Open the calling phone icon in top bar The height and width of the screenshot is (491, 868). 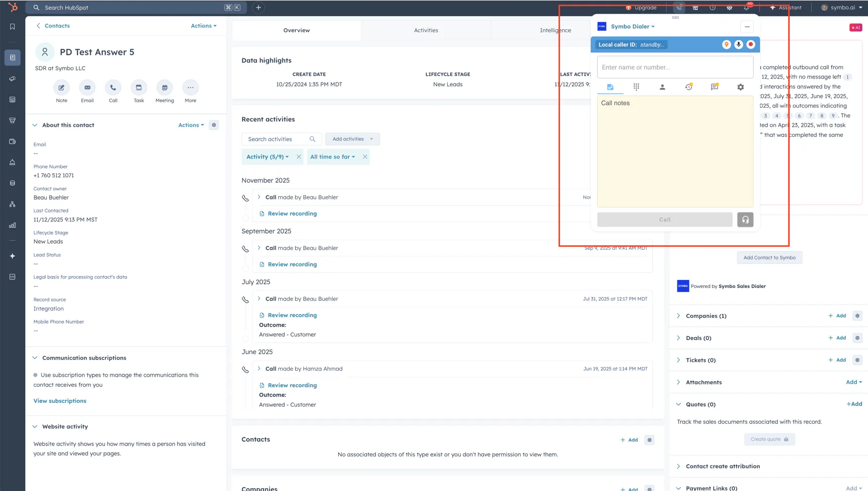point(679,8)
